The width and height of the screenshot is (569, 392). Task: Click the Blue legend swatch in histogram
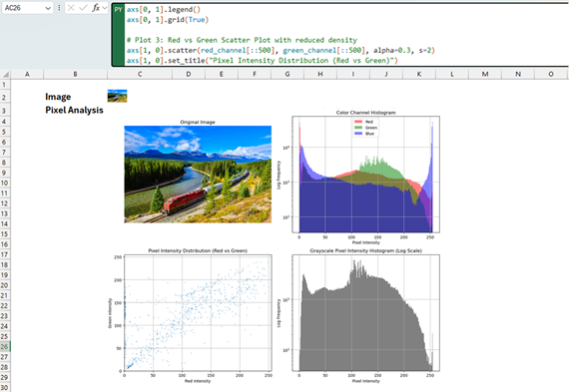(358, 134)
